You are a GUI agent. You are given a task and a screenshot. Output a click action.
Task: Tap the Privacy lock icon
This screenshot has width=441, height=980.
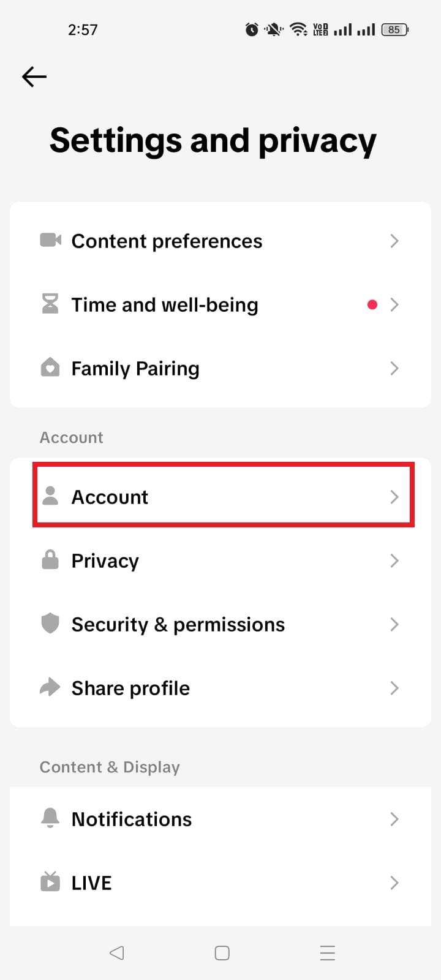coord(51,560)
